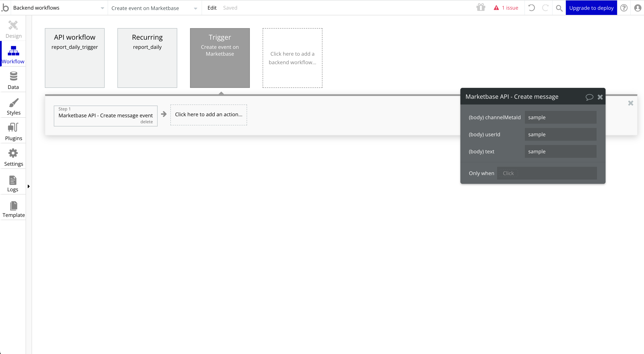
Task: Open the Settings gear tab
Action: point(13,157)
